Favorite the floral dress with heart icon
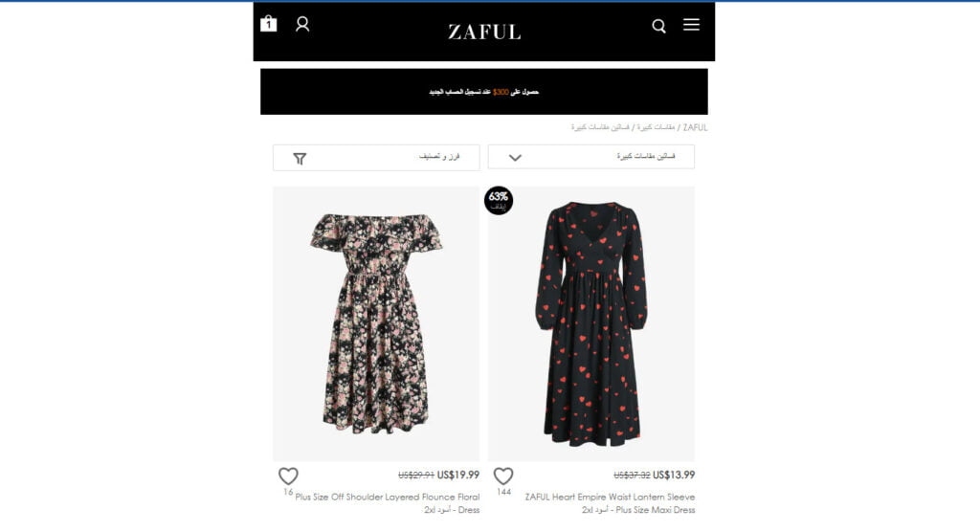Image resolution: width=980 pixels, height=531 pixels. coord(288,476)
